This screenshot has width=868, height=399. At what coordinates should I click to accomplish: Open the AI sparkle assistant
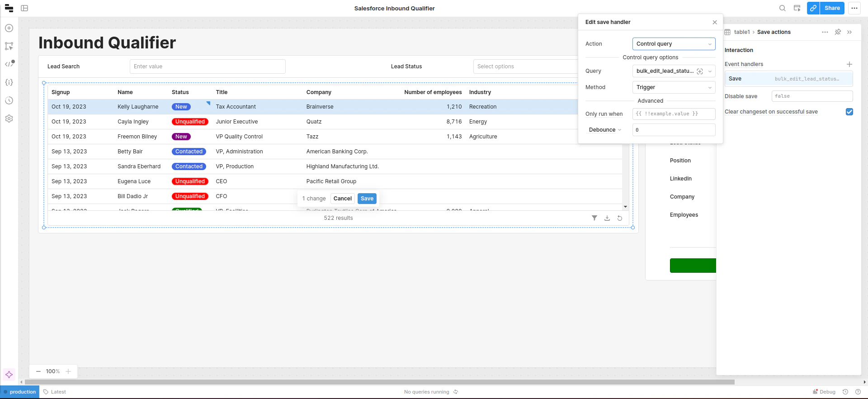tap(9, 375)
